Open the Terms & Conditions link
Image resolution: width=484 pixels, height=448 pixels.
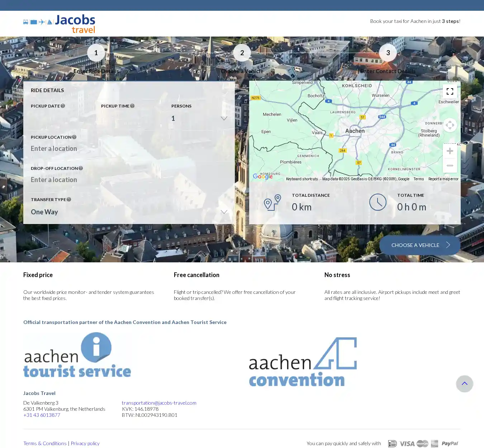[x=45, y=443]
